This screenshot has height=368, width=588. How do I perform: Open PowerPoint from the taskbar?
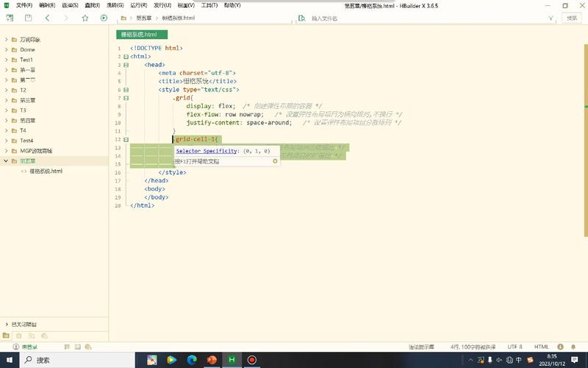pos(212,360)
